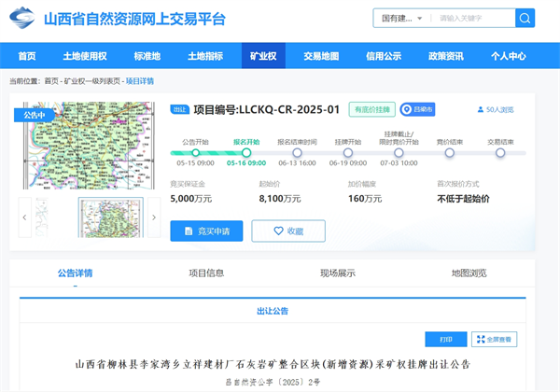This screenshot has height=392, width=560.
Task: Select the highlighted map thumbnail
Action: pyautogui.click(x=107, y=217)
